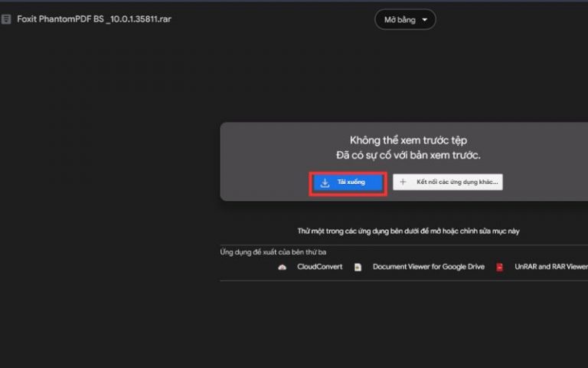Image resolution: width=588 pixels, height=368 pixels.
Task: Click the Document Viewer app icon
Action: tap(358, 267)
